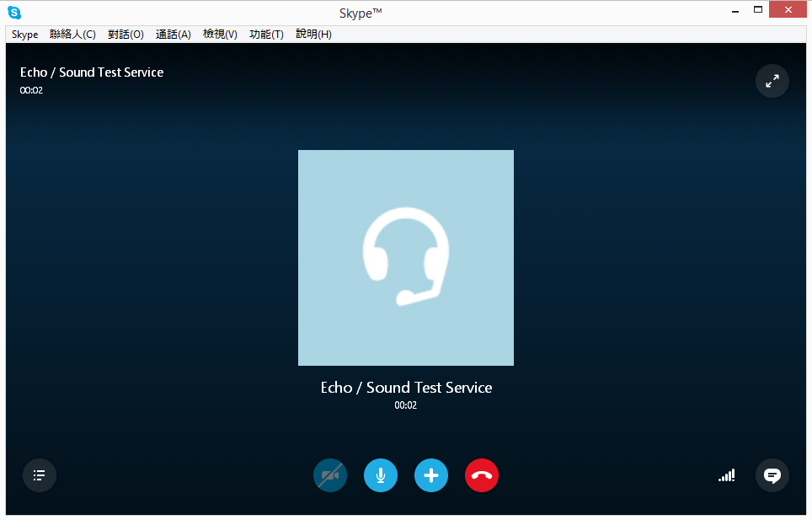Click the call title in the top-left header
Viewport: 812px width, 520px height.
tap(92, 72)
